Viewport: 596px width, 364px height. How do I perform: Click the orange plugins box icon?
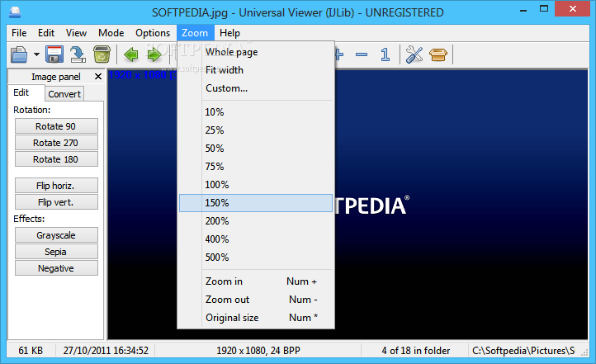[438, 54]
